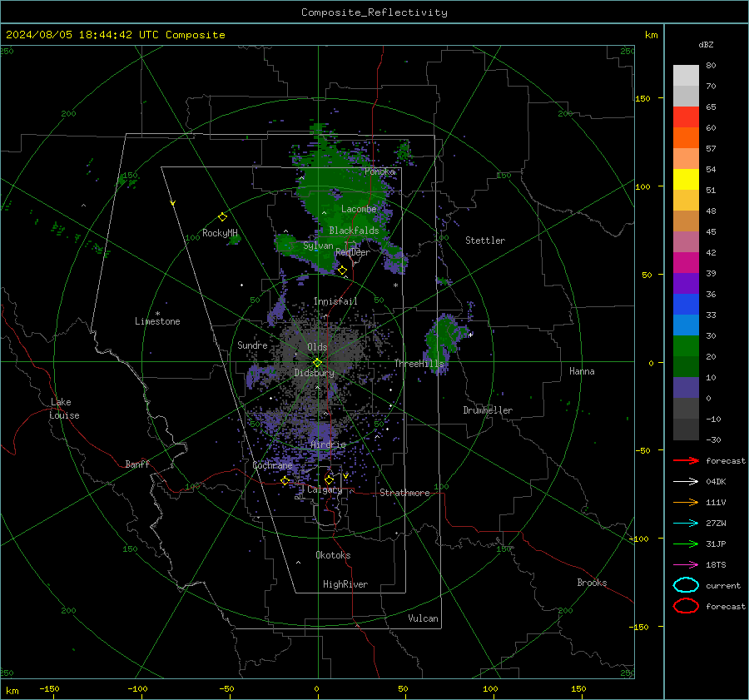Click the yellow radar-site diamond at Didsbury center

click(317, 363)
